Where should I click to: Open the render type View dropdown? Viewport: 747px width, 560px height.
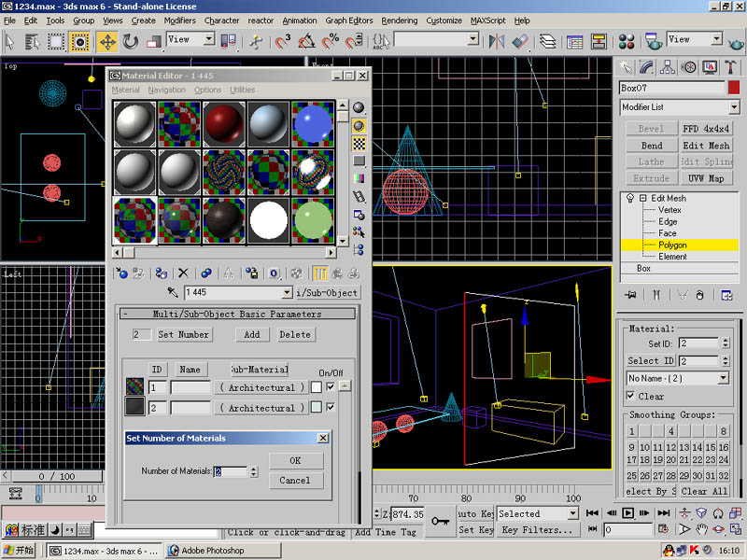click(716, 39)
